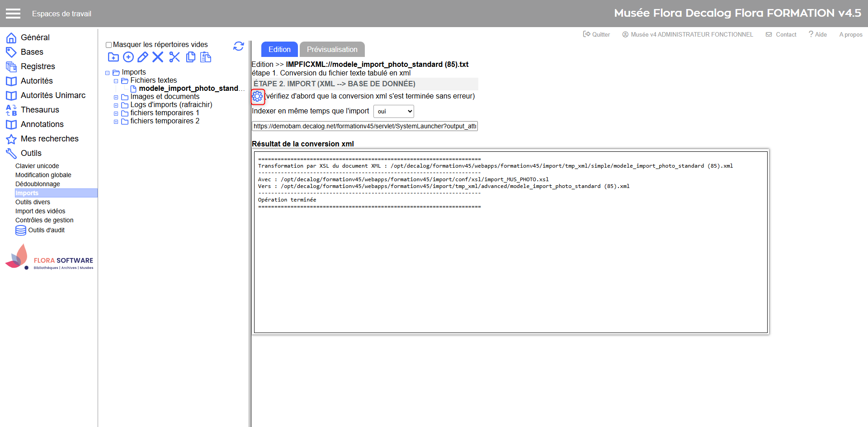This screenshot has height=427, width=868.
Task: Click the blue X delete icon
Action: (x=158, y=57)
